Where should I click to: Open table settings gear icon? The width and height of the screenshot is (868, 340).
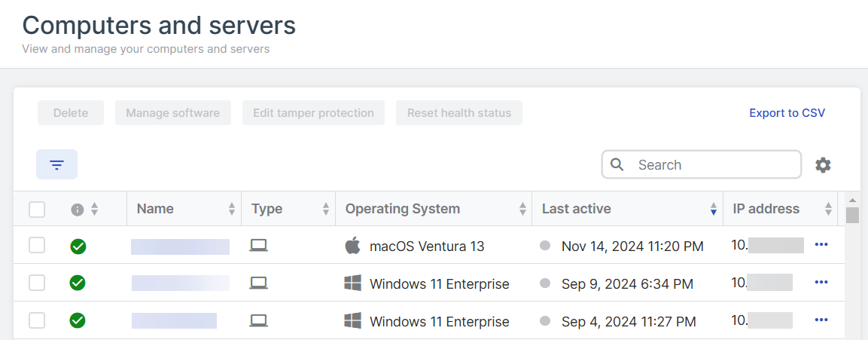(823, 165)
